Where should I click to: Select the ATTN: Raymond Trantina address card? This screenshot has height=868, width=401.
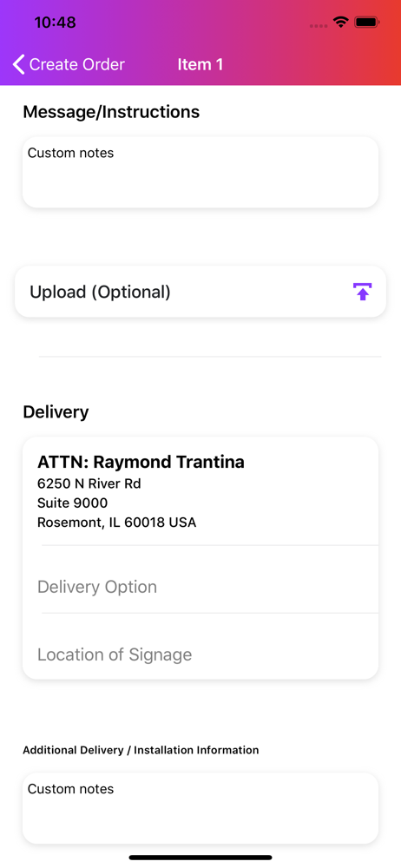(x=200, y=491)
